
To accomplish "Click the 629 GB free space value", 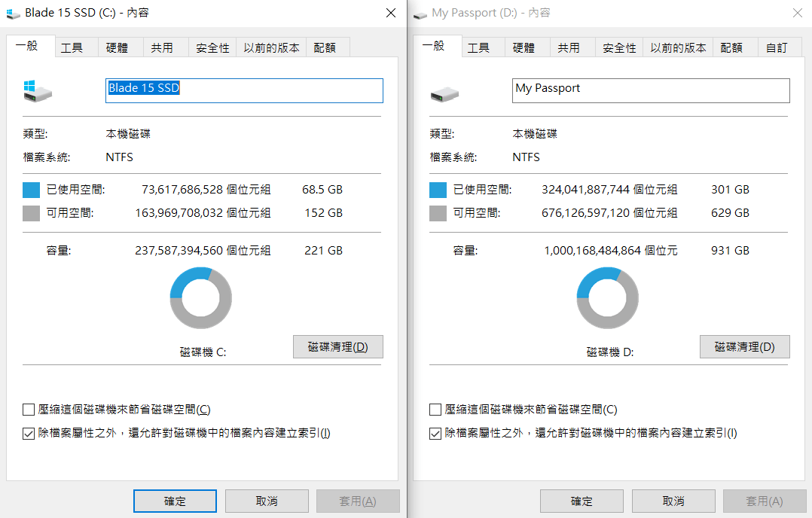I will click(730, 212).
